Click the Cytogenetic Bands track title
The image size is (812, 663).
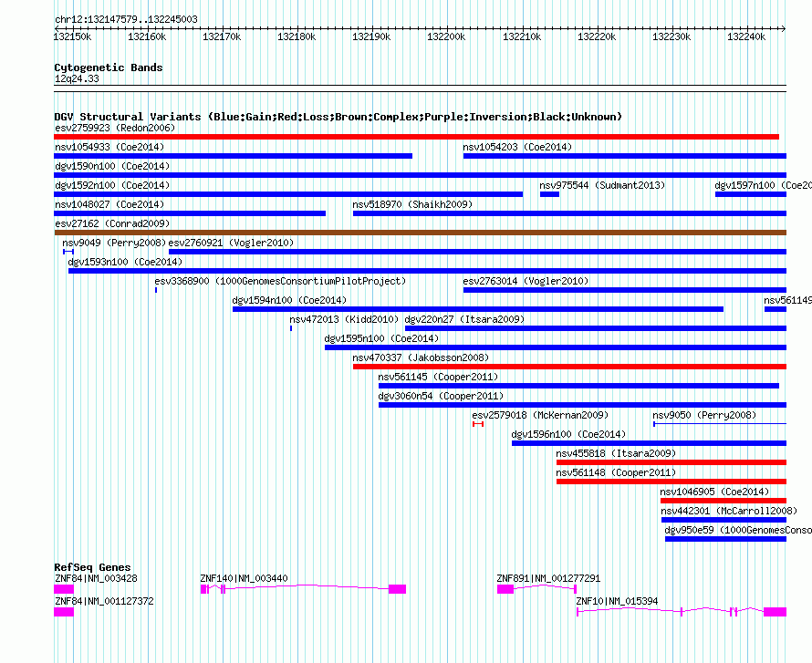tap(109, 67)
